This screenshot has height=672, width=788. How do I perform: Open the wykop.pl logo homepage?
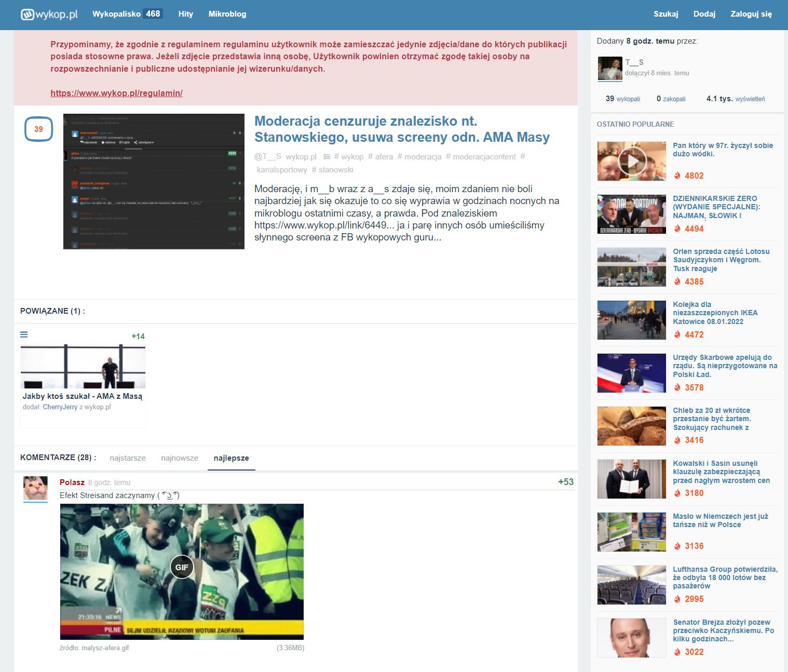pos(49,14)
